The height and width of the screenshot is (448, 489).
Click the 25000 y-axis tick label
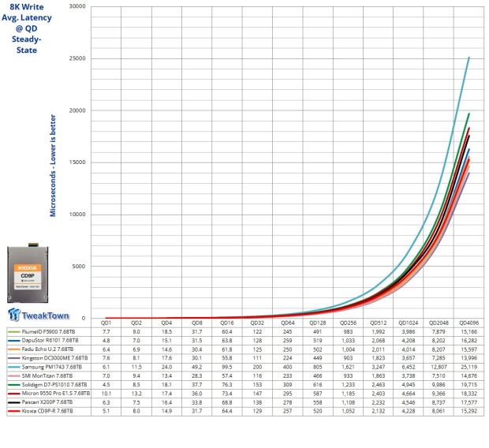[x=77, y=58]
